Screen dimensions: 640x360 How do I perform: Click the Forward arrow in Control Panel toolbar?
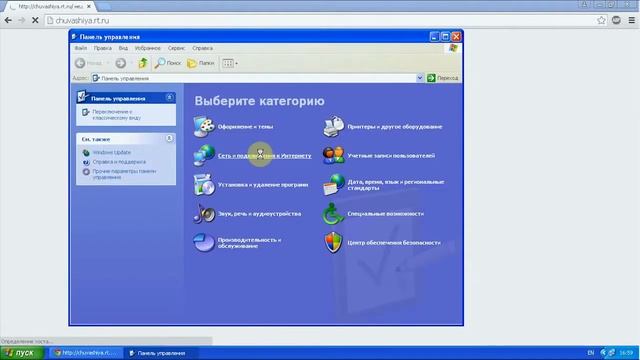pyautogui.click(x=120, y=63)
